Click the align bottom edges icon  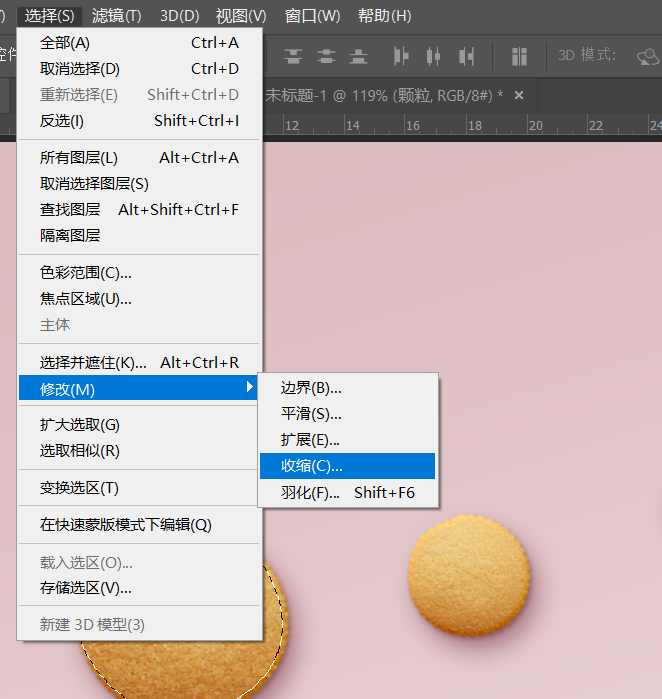click(x=358, y=57)
